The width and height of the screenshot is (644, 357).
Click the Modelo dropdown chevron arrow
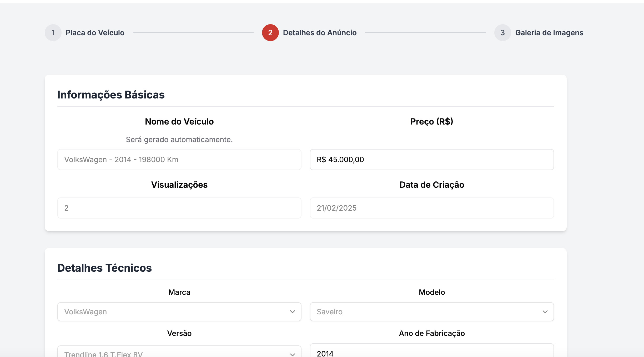(545, 312)
